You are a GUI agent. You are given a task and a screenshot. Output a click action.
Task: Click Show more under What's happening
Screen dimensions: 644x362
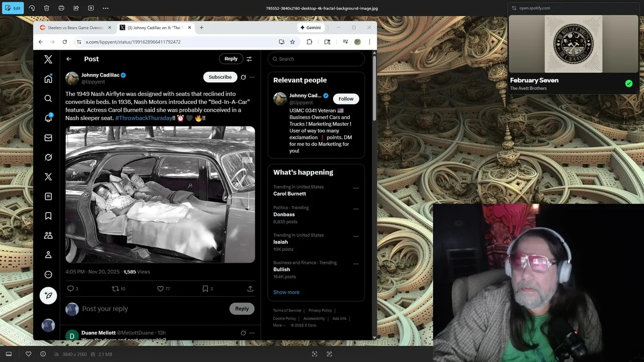286,292
